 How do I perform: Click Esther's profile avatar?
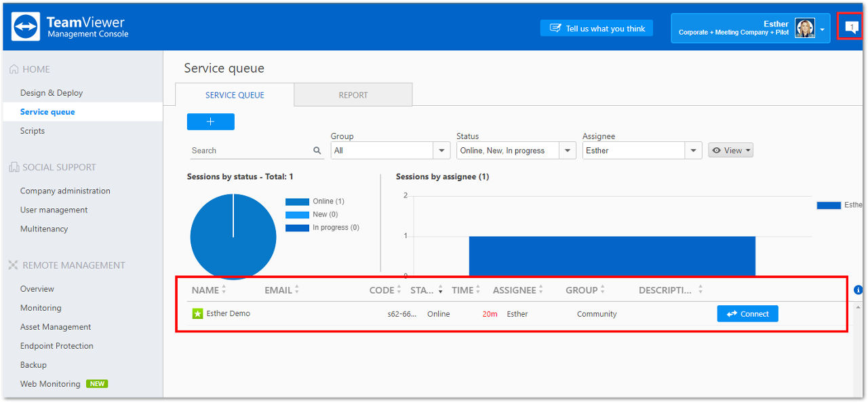pos(805,28)
